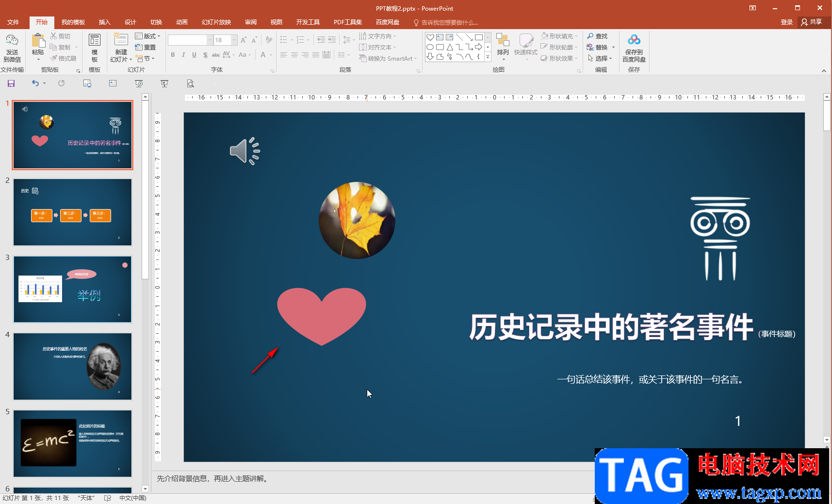Click the Save to Baidu Netdisk icon
Viewport: 832px width, 504px height.
tap(634, 40)
